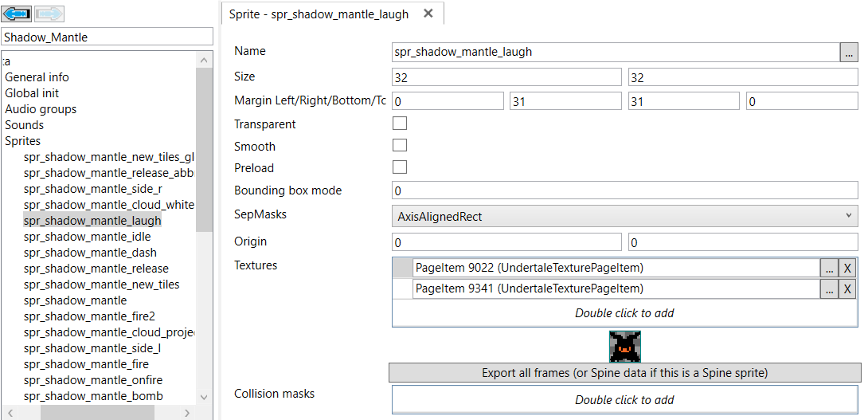Select Audio groups in tree
The height and width of the screenshot is (420, 868).
[41, 109]
